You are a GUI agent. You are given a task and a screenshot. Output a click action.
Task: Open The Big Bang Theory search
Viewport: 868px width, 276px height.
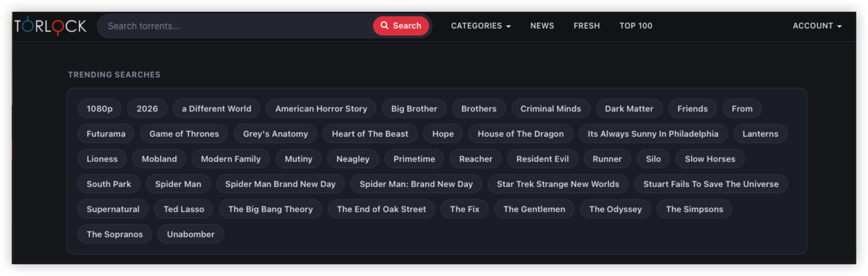270,209
